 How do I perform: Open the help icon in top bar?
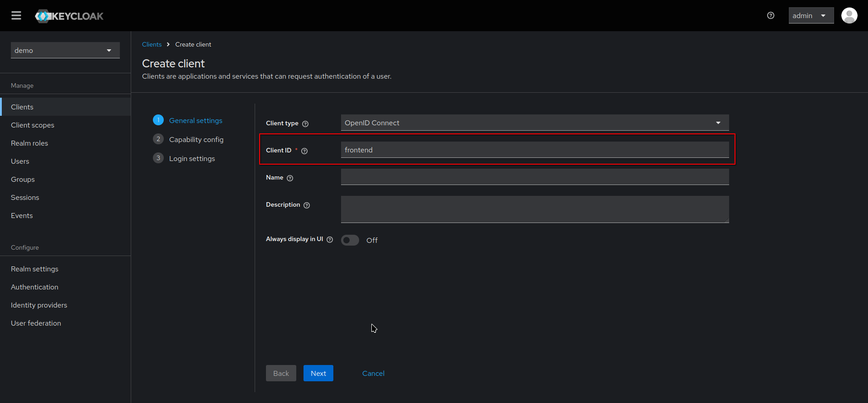771,15
